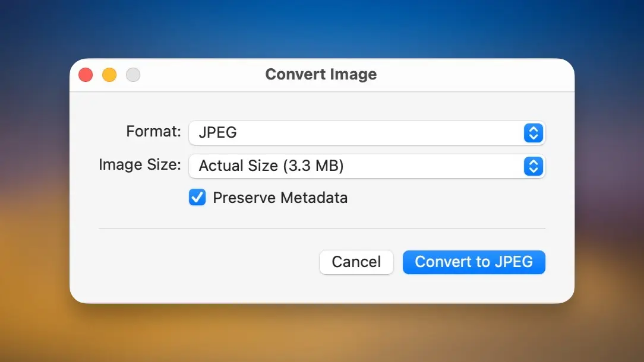Minimize the dialog using the yellow button
644x362 pixels.
click(x=109, y=75)
